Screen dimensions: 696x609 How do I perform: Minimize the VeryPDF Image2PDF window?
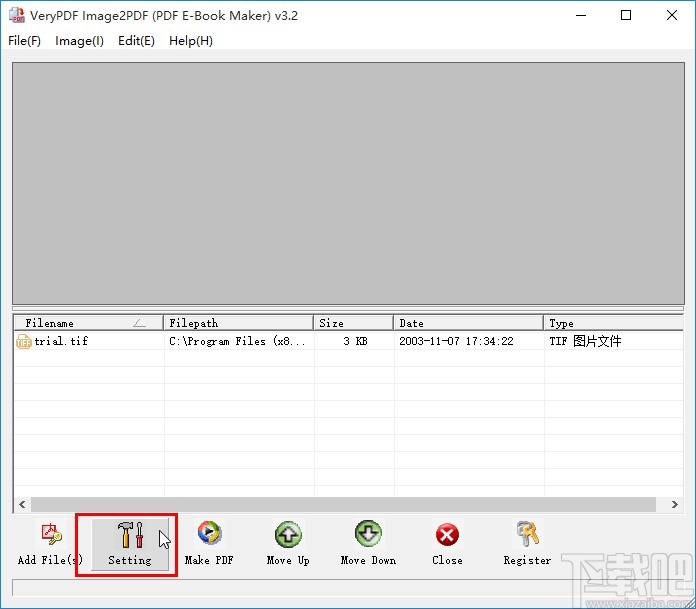coord(581,15)
